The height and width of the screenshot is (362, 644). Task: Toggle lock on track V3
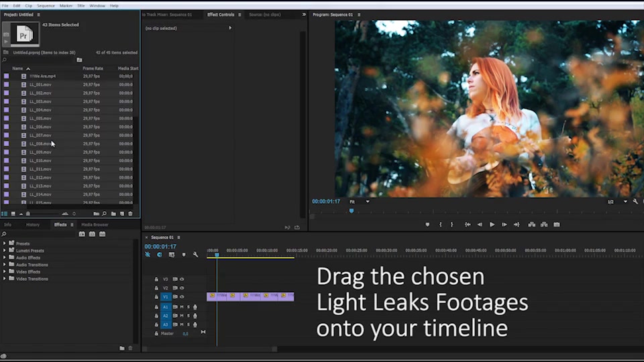156,279
